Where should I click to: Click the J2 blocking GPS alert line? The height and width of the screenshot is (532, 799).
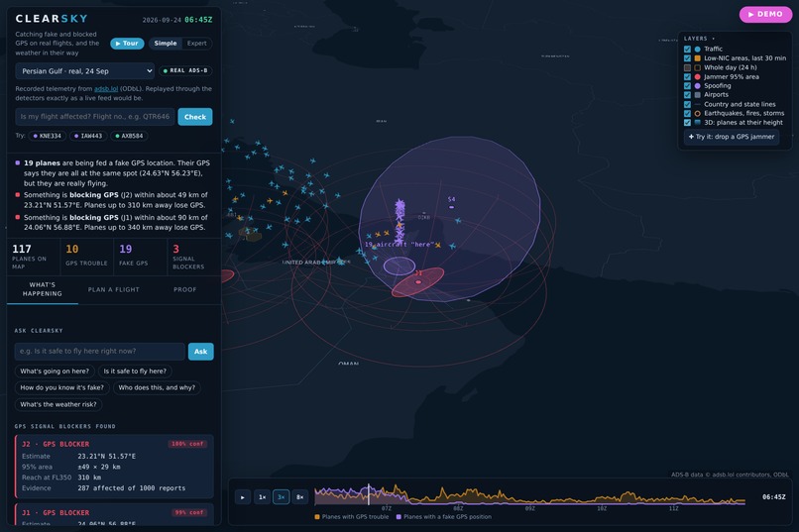(113, 200)
